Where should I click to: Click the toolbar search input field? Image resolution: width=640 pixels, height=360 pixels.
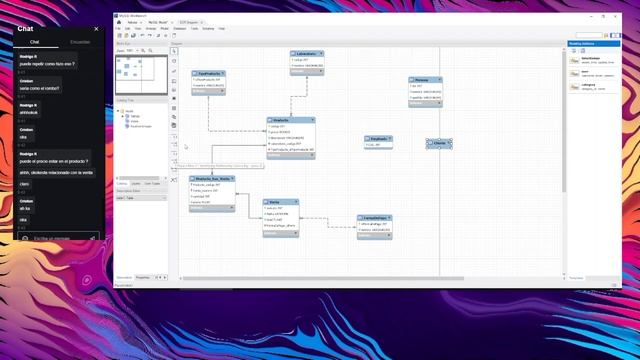[x=589, y=36]
